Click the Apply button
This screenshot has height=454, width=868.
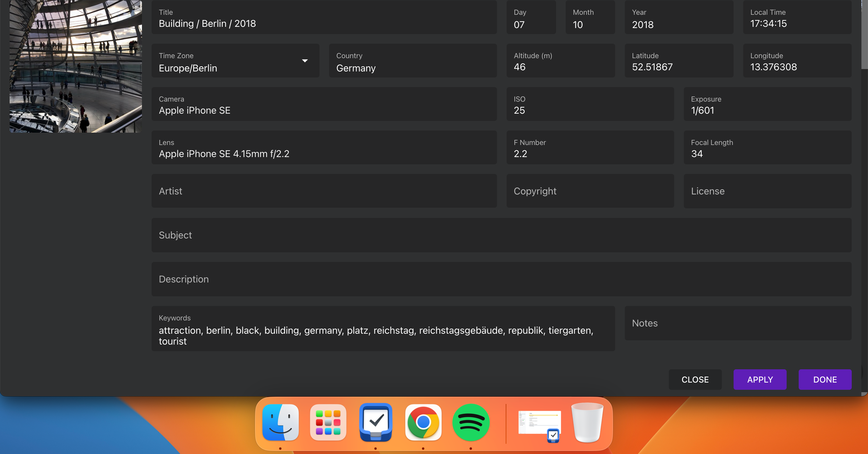pos(760,380)
